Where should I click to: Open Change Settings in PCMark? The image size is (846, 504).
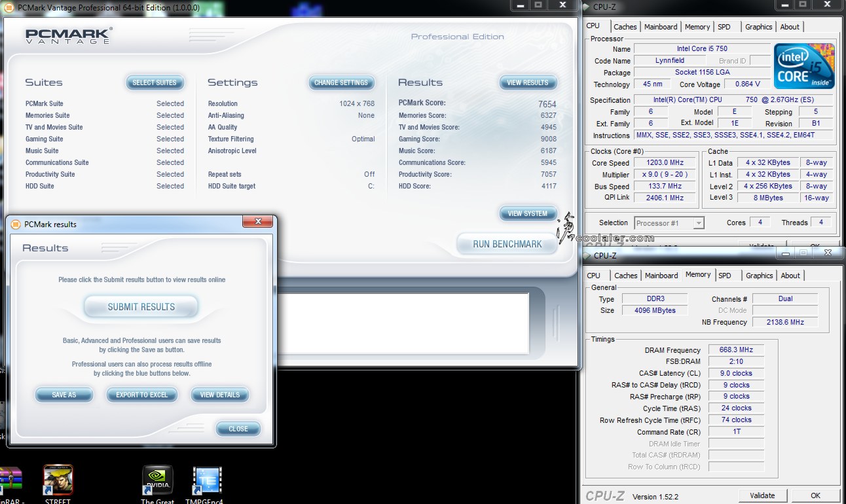[x=341, y=82]
